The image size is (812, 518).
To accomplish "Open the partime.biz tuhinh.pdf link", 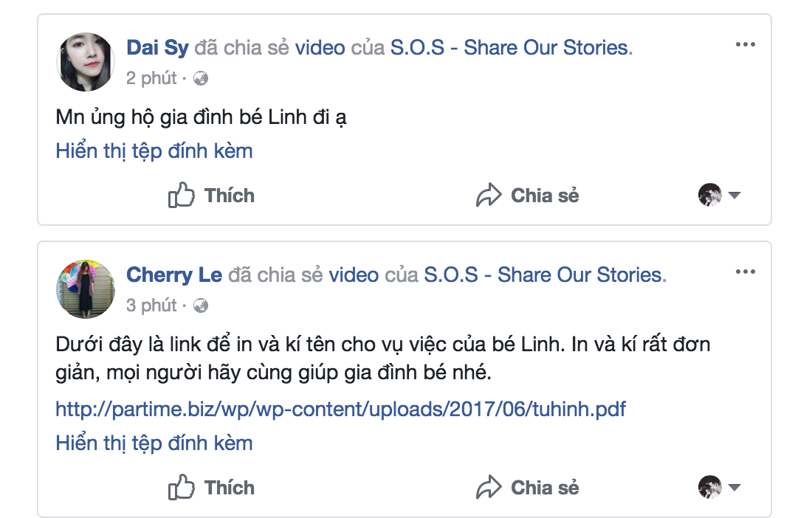I will point(340,409).
